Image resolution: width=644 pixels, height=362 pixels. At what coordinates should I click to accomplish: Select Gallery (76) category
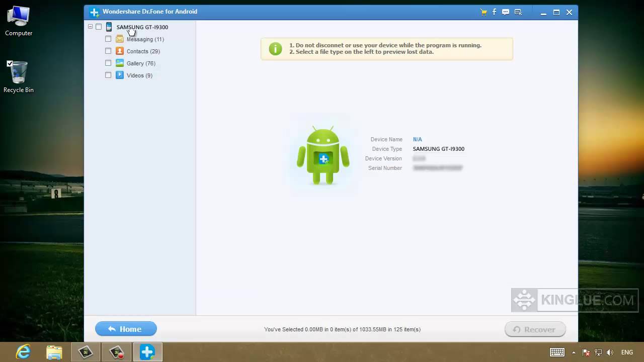click(x=141, y=63)
